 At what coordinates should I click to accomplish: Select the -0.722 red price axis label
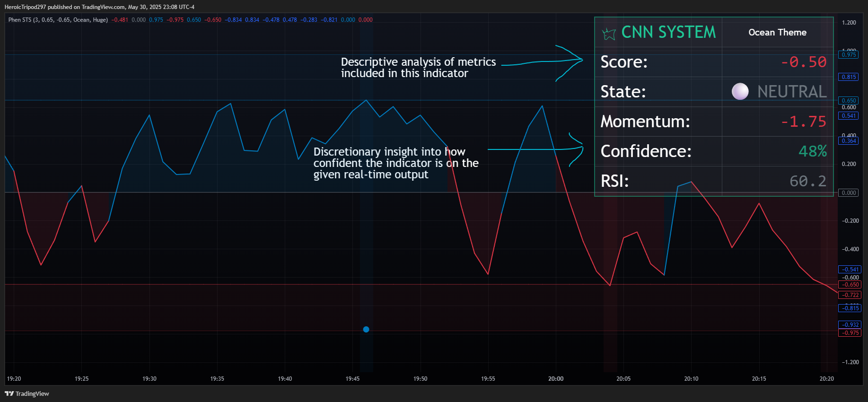pyautogui.click(x=850, y=295)
